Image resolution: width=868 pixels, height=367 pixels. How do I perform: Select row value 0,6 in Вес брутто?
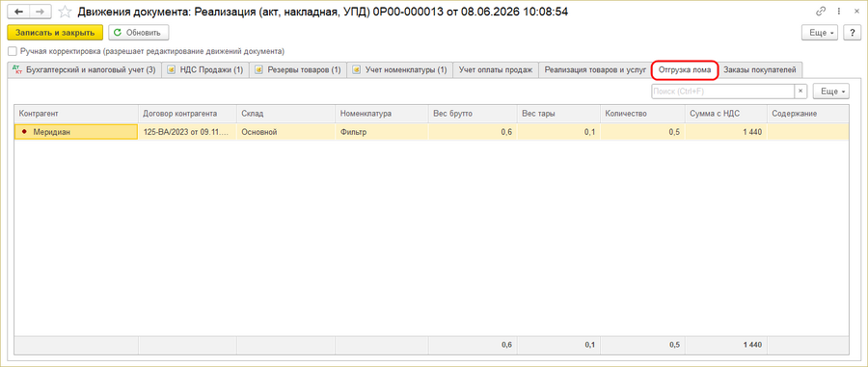click(473, 132)
